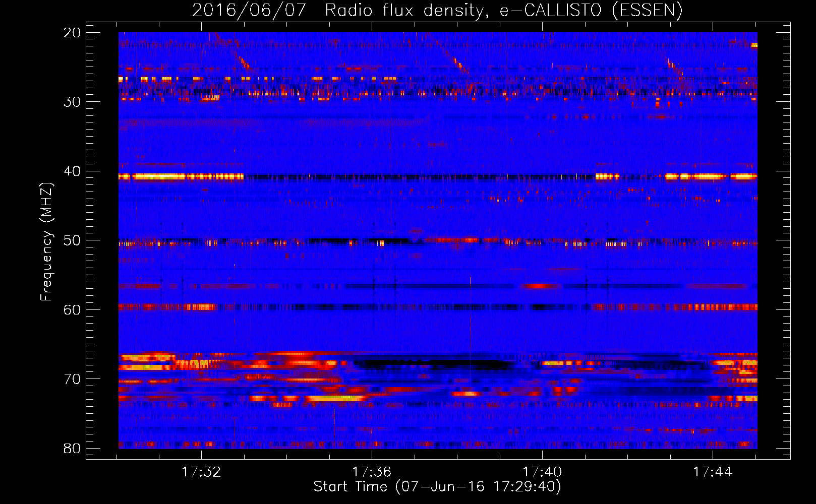This screenshot has height=504, width=816.
Task: Click the 'Frequency (MHZ)' y-axis label
Action: click(x=46, y=242)
